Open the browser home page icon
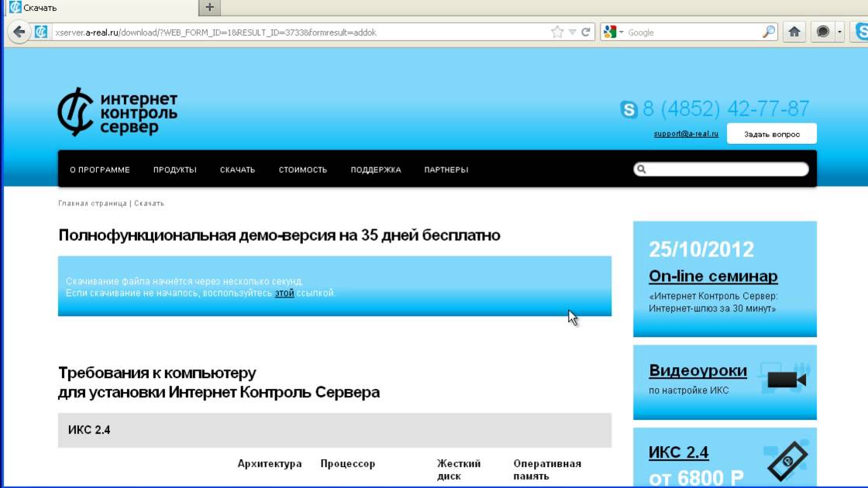 [x=794, y=32]
